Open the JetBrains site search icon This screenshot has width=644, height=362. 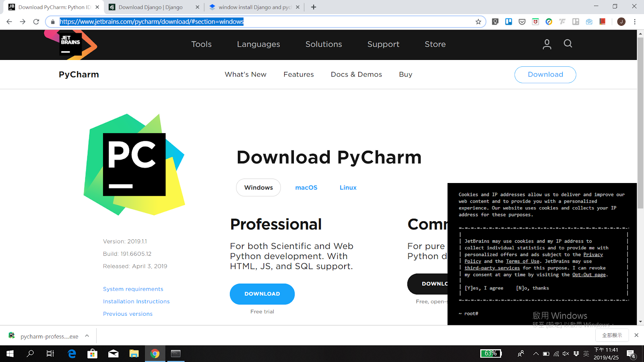click(568, 43)
